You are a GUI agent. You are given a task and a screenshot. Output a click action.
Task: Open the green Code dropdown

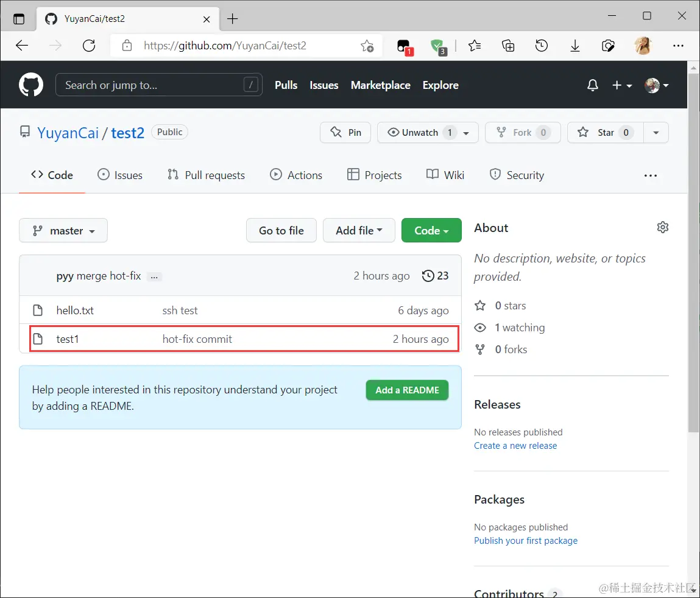point(431,230)
